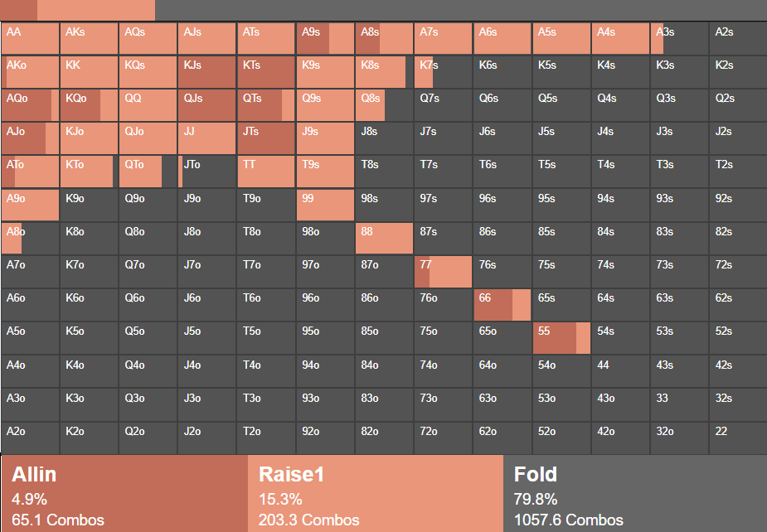Click the dark Allin segment of top bar
767x532 pixels.
[18, 10]
